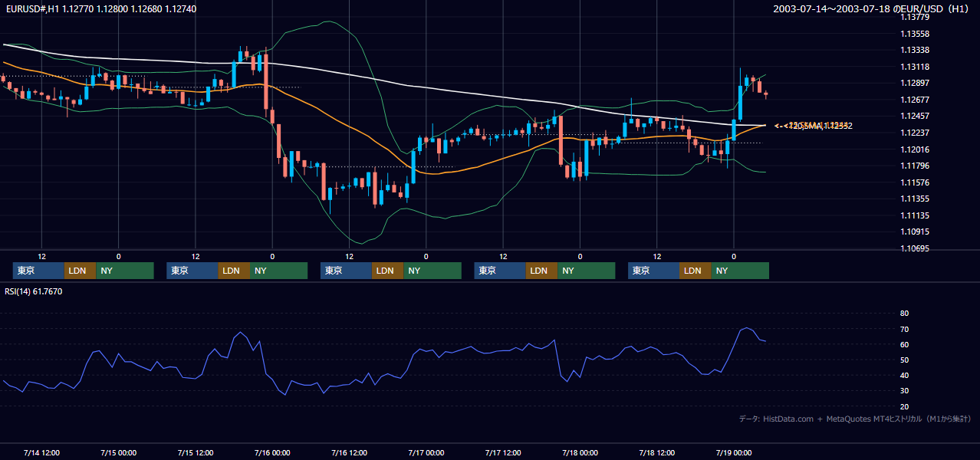This screenshot has height=460, width=980.
Task: Click the 7/15 00:00 time axis label
Action: [118, 452]
